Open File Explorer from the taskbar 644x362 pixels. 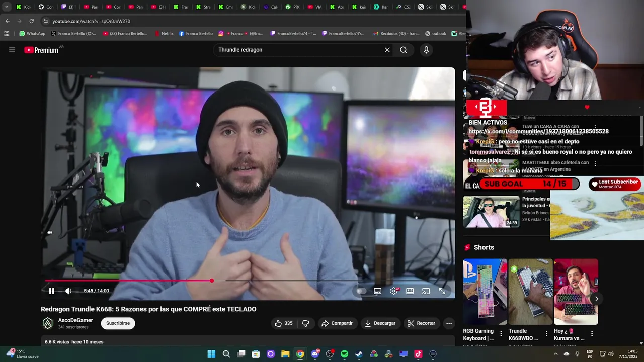click(285, 354)
